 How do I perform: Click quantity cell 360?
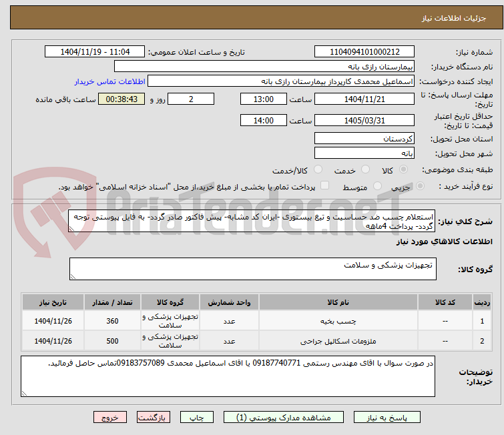[112, 321]
